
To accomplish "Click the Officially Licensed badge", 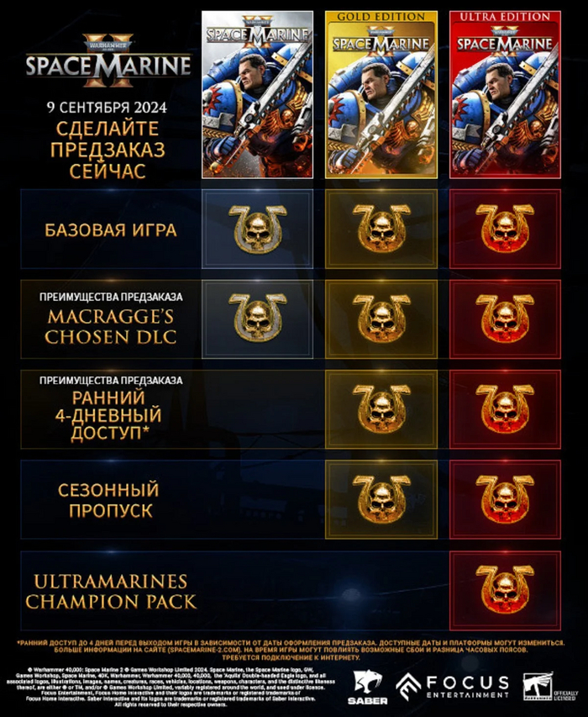I will coord(550,687).
